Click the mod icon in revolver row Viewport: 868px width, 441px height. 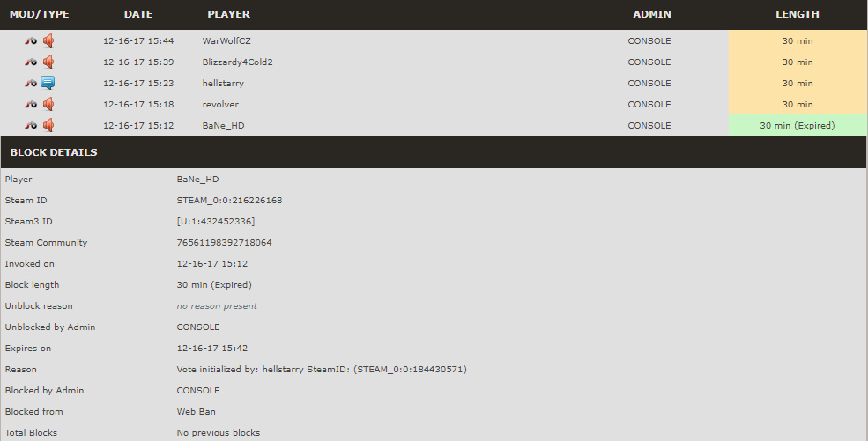31,105
